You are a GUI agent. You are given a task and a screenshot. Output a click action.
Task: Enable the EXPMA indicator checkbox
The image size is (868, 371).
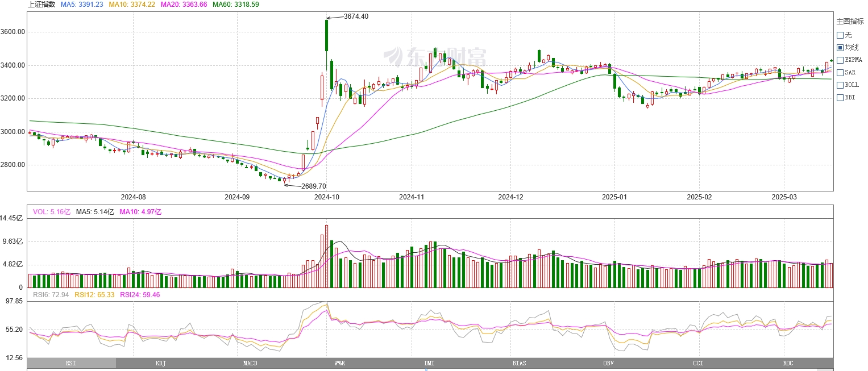coord(840,60)
